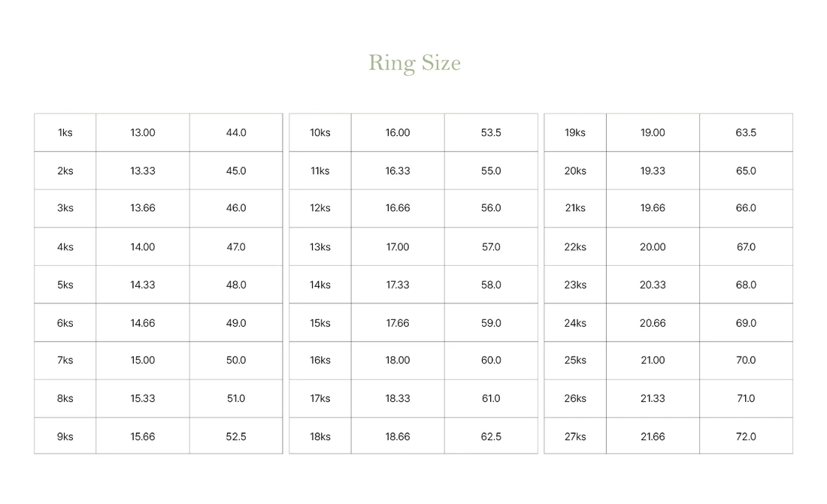Select the 19ks size cell
The height and width of the screenshot is (504, 827).
575,133
